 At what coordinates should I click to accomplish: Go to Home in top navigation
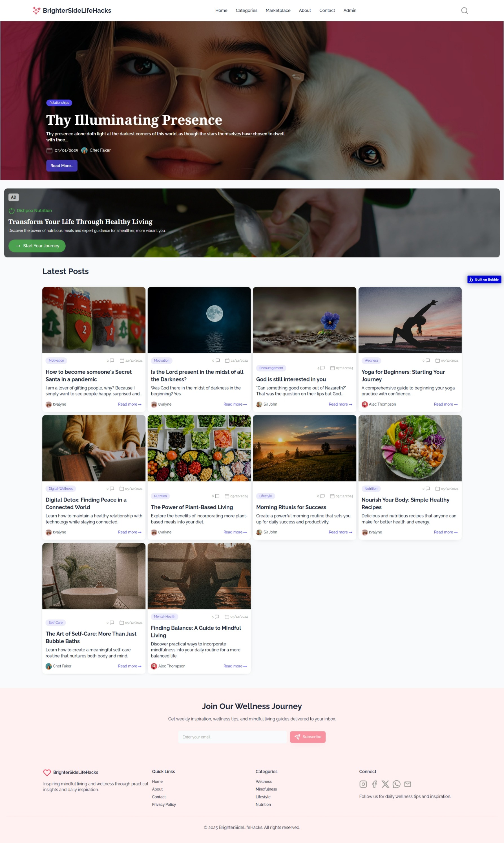pyautogui.click(x=221, y=10)
